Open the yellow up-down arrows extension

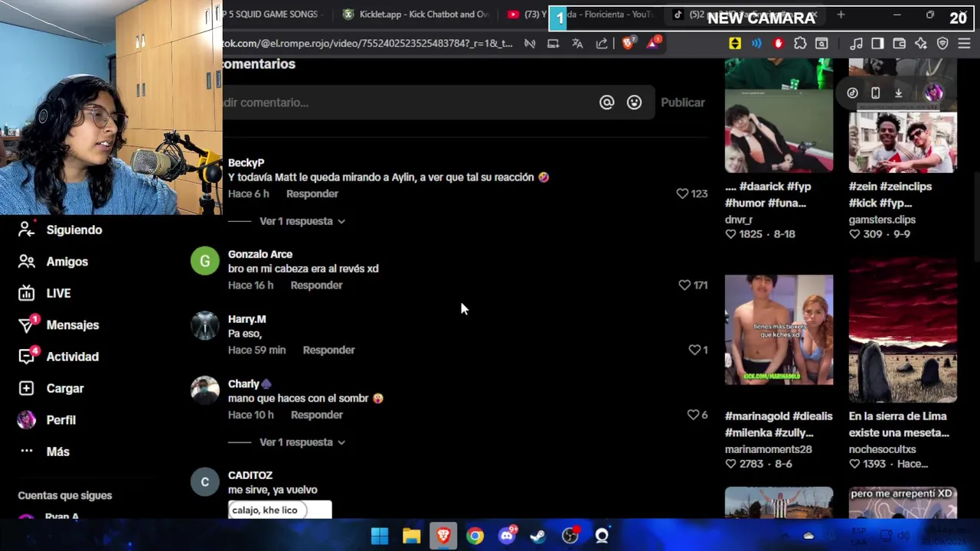(x=735, y=44)
